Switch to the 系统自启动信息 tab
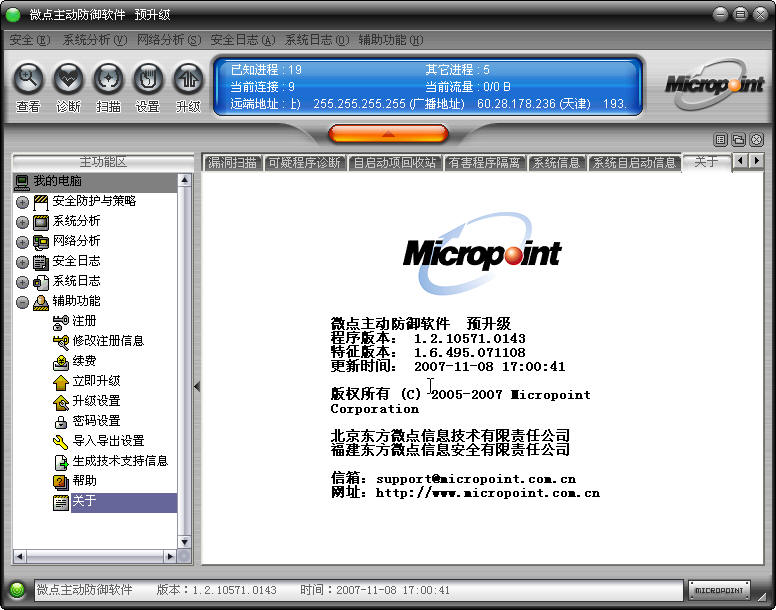This screenshot has height=610, width=776. [x=634, y=162]
